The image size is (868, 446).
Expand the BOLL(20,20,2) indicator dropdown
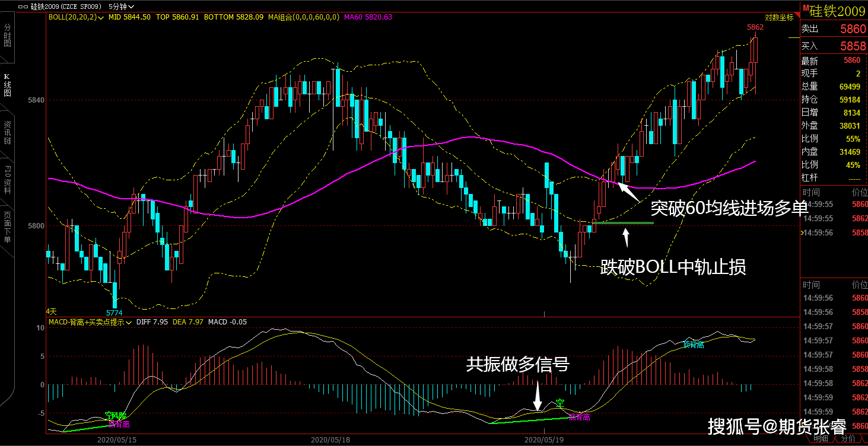[76, 17]
